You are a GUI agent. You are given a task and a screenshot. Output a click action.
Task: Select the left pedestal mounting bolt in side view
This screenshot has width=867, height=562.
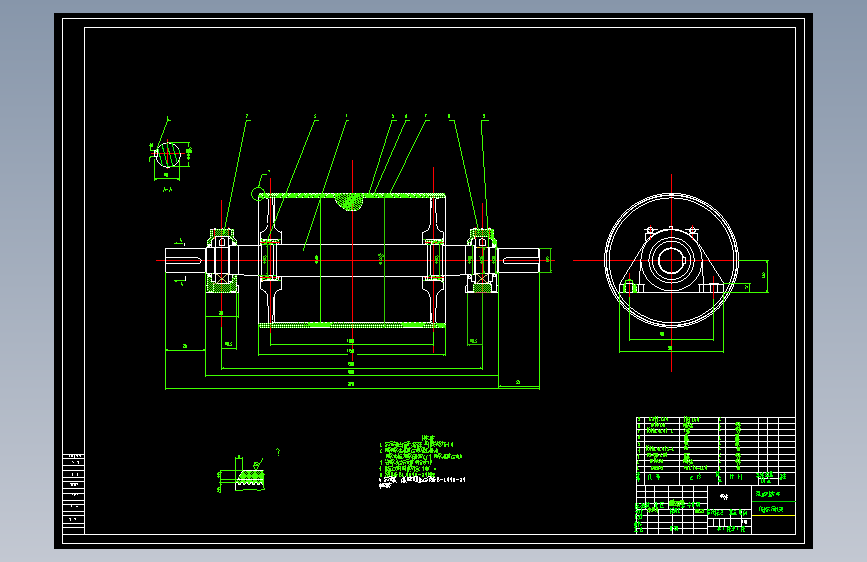point(629,287)
